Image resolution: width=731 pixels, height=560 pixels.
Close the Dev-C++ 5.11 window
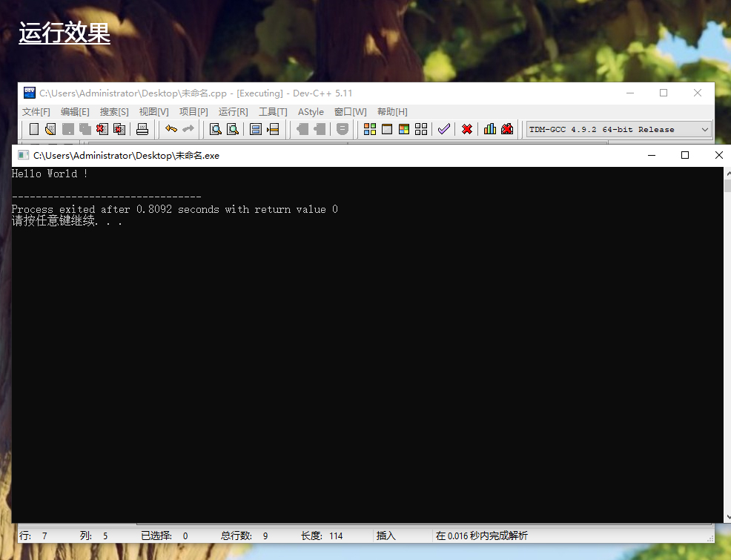tap(698, 93)
